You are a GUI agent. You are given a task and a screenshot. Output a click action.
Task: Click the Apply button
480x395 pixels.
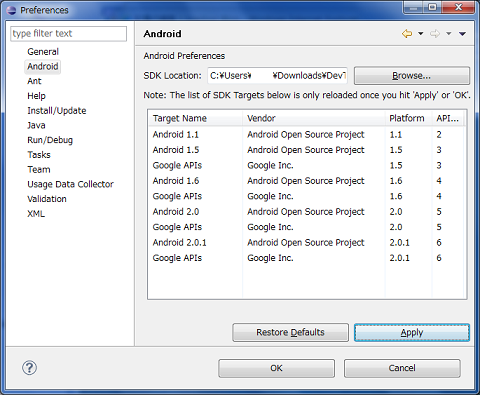[x=412, y=332]
